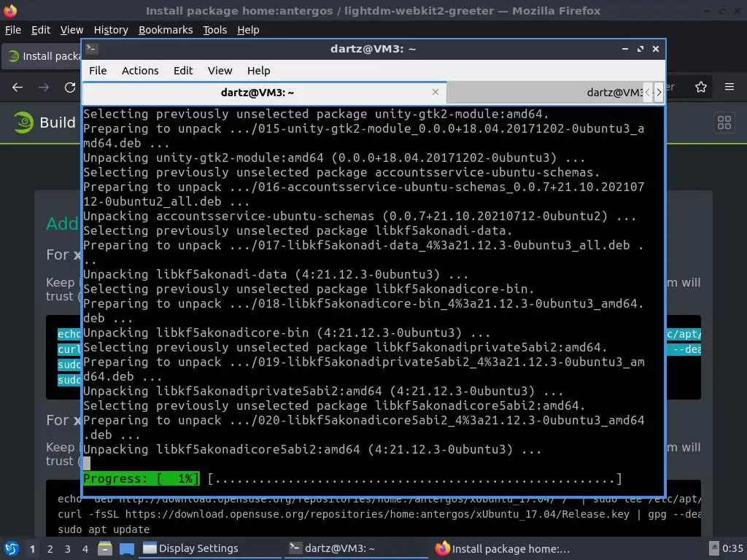Open Firefox Tools menu
747x560 pixels.
pyautogui.click(x=215, y=30)
